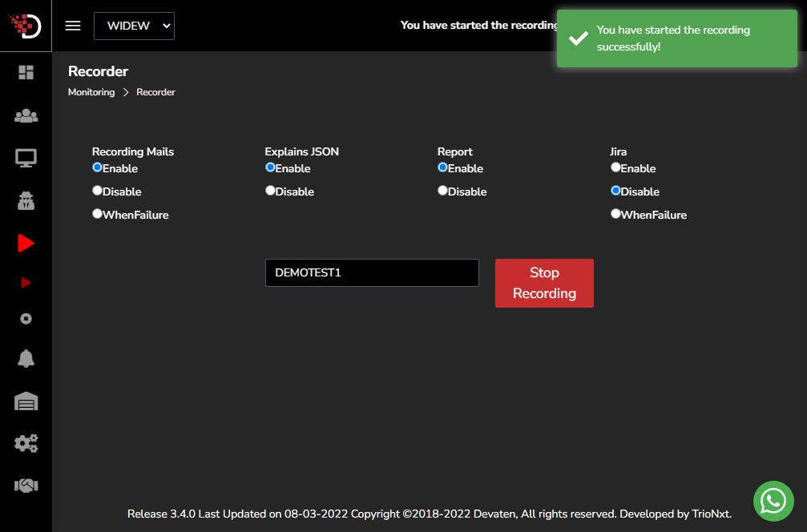Click the Release 3.4.0 footer text
The image size is (807, 532).
(430, 514)
